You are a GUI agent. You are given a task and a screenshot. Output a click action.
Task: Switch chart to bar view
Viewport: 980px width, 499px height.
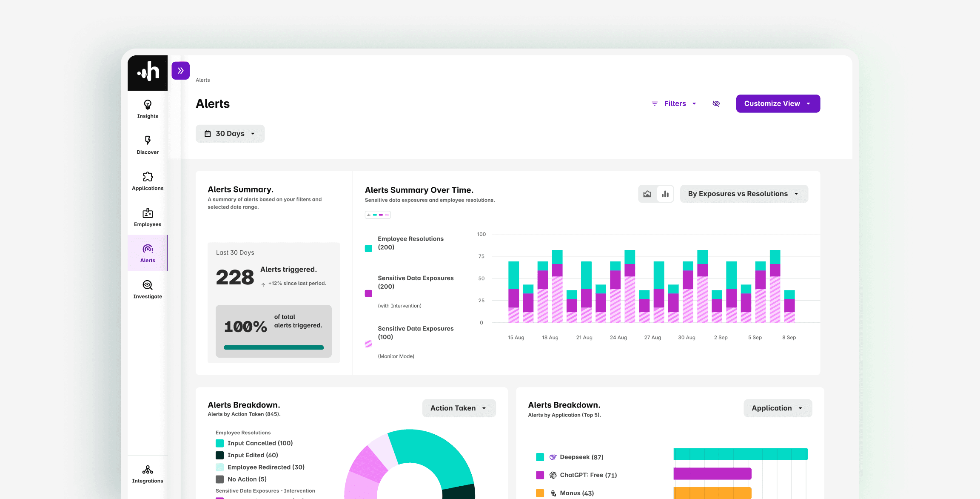pos(665,194)
